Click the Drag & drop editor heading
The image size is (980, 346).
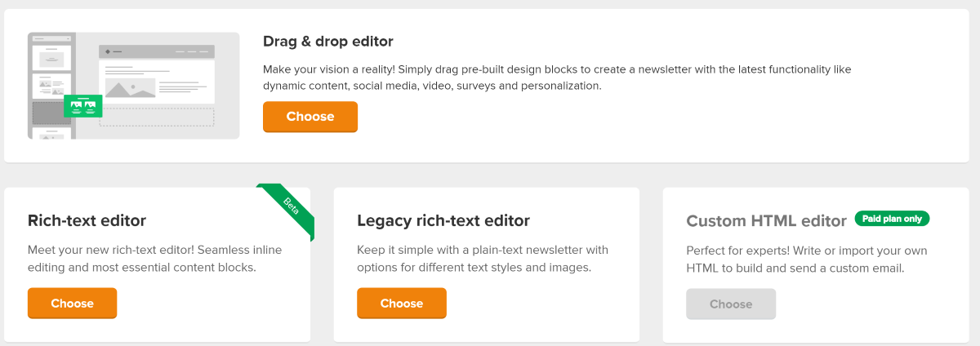[328, 41]
